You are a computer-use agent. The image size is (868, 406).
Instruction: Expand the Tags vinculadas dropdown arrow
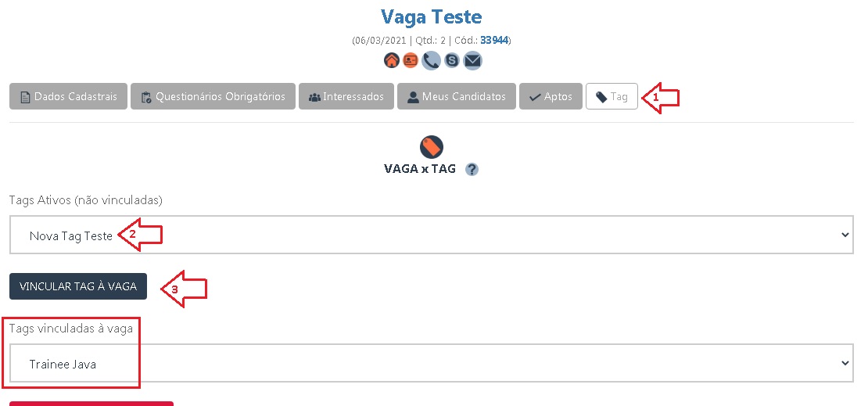coord(845,363)
